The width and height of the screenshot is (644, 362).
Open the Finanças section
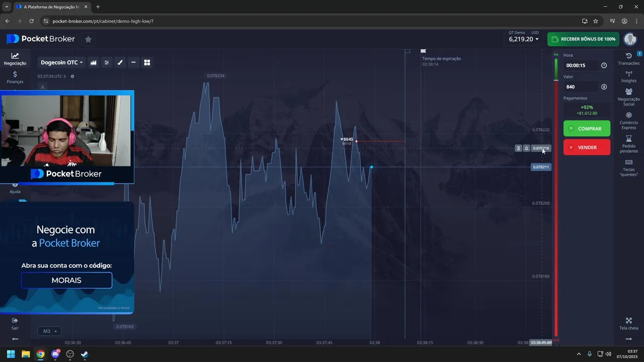(15, 77)
